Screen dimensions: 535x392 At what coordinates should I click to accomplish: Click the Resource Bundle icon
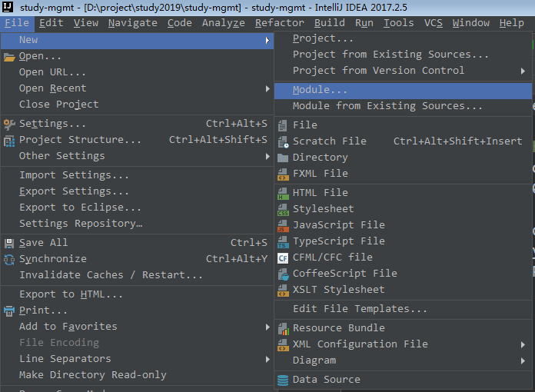(x=283, y=329)
